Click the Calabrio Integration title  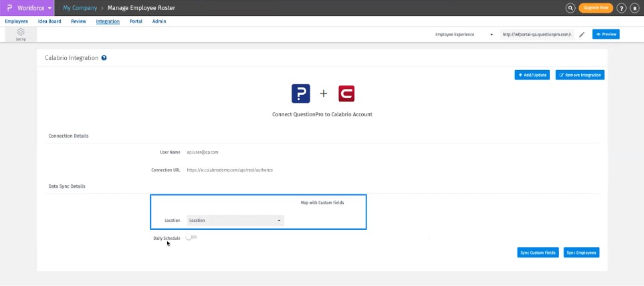[x=72, y=58]
